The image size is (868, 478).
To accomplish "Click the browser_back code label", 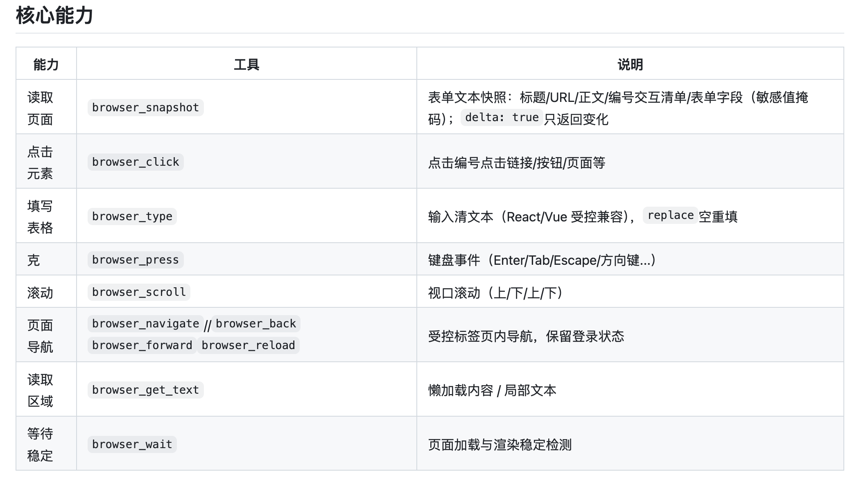I will coord(256,324).
